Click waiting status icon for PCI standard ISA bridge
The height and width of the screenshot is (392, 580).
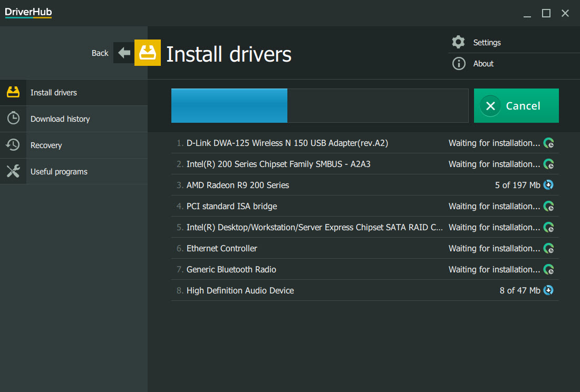click(x=548, y=206)
